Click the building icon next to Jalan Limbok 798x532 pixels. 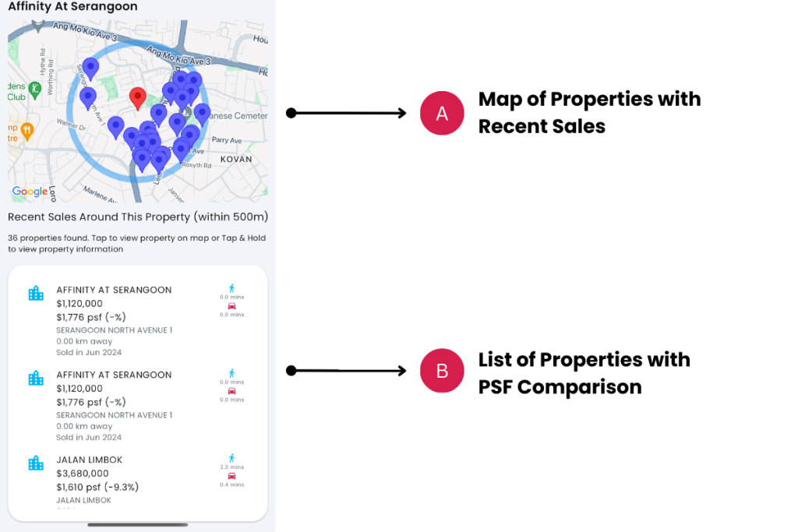(36, 463)
